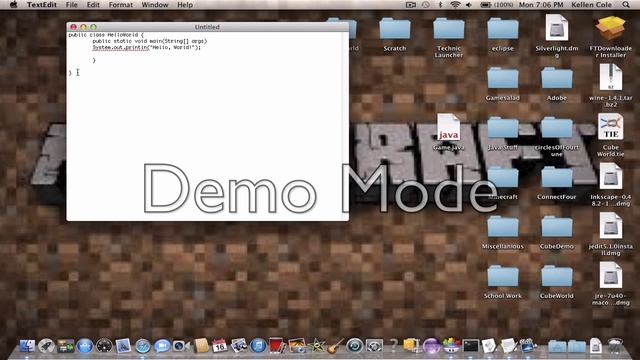640x360 pixels.
Task: Click the public class HelloWorld line
Action: tap(106, 35)
